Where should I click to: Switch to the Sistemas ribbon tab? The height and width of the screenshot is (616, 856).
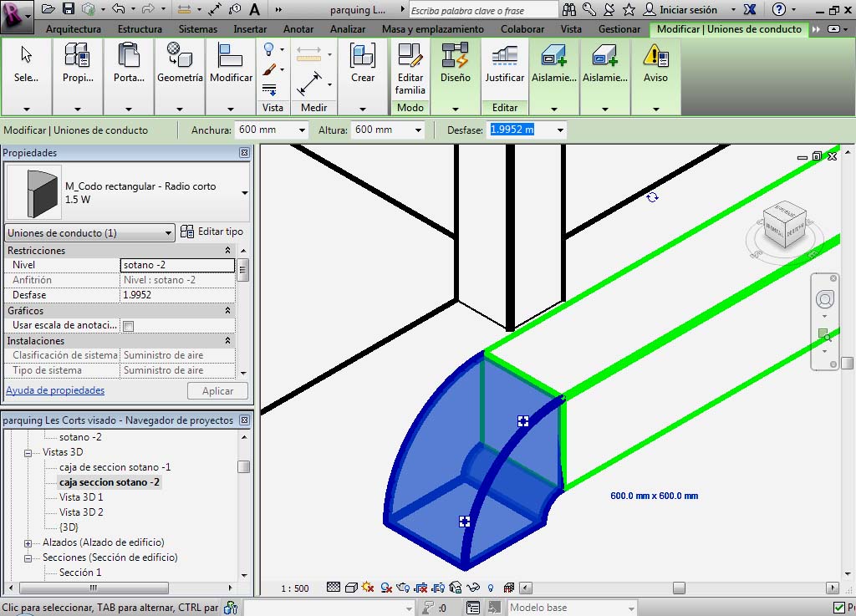pos(198,29)
